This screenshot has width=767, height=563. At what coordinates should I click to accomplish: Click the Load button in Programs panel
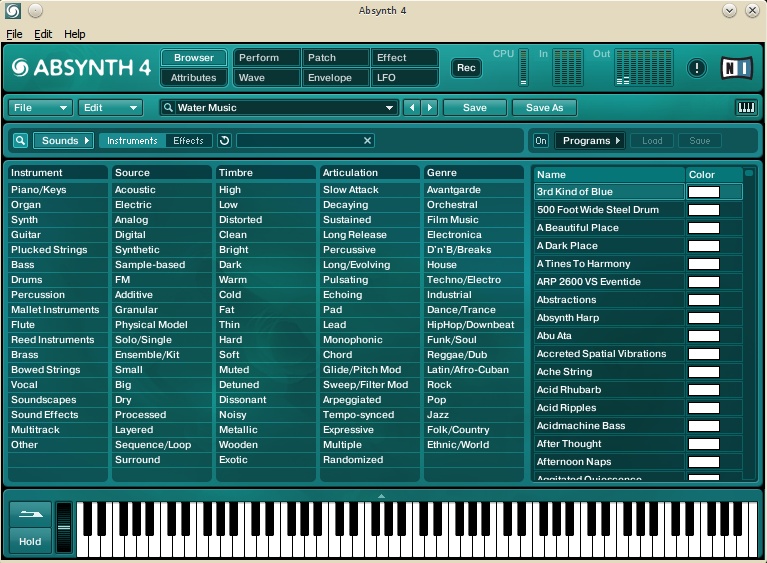[x=652, y=141]
